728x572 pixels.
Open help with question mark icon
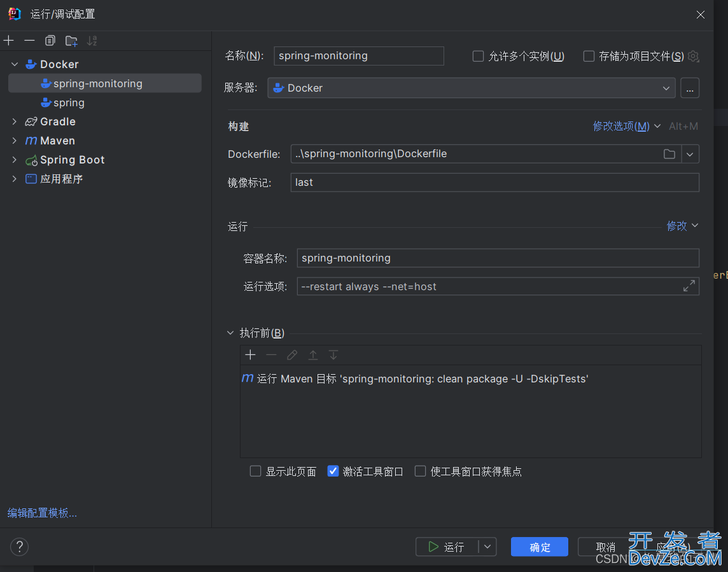coord(20,547)
